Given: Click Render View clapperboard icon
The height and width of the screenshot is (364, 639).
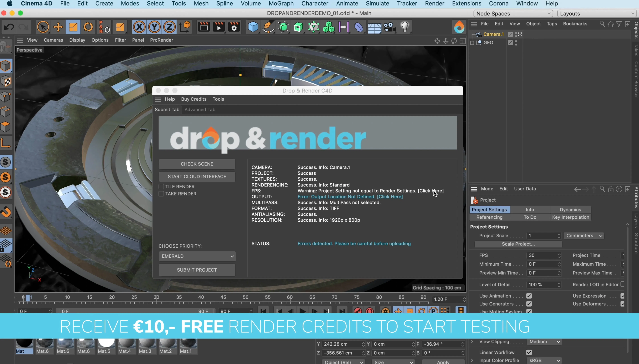Looking at the screenshot, I should tap(204, 27).
